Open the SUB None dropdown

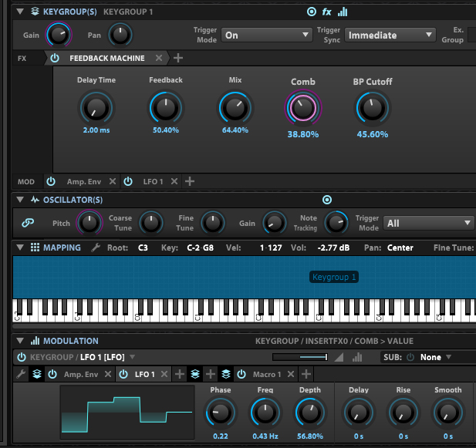(436, 357)
